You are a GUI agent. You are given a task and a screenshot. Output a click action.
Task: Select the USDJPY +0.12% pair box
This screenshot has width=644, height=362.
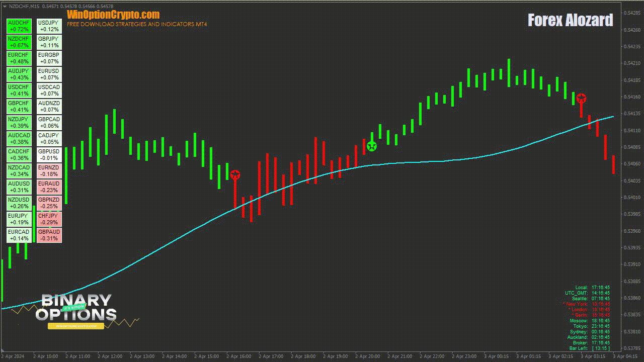49,26
